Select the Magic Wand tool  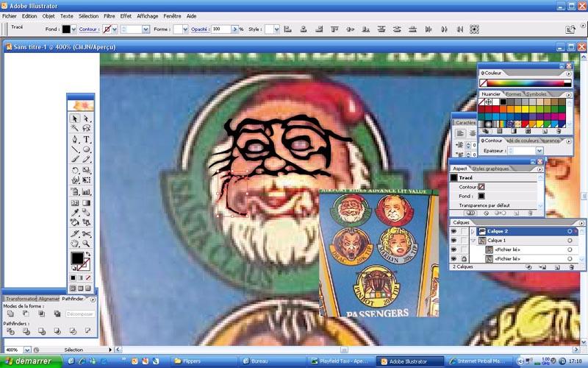tap(75, 128)
